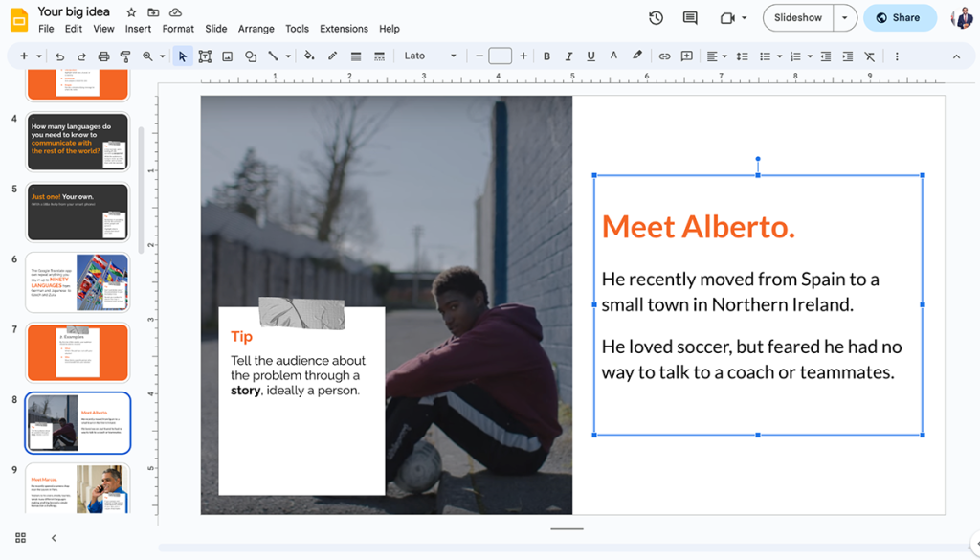Viewport: 980px width, 560px height.
Task: Click the Share button
Action: pyautogui.click(x=899, y=17)
